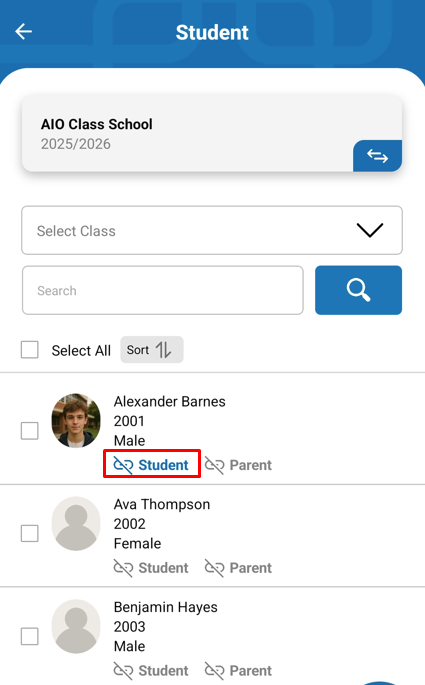Tap Parent link status for Alexander Barnes
425x685 pixels.
click(x=238, y=465)
